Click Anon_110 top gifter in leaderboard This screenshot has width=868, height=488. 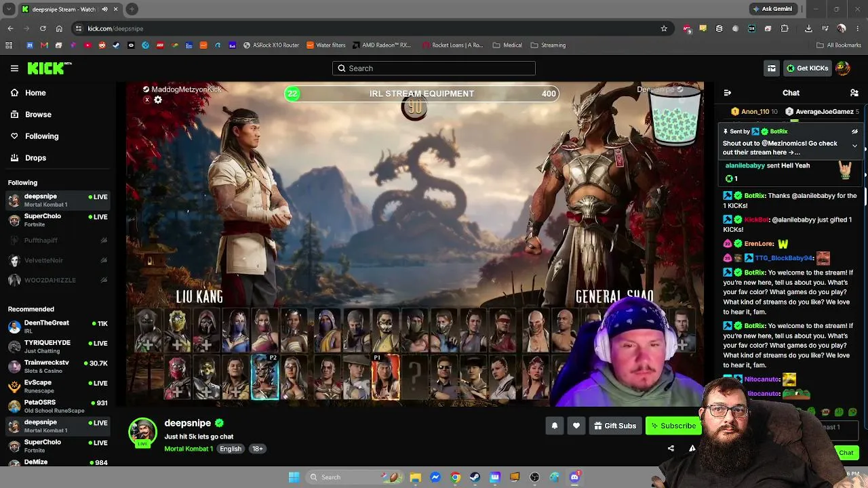[754, 112]
